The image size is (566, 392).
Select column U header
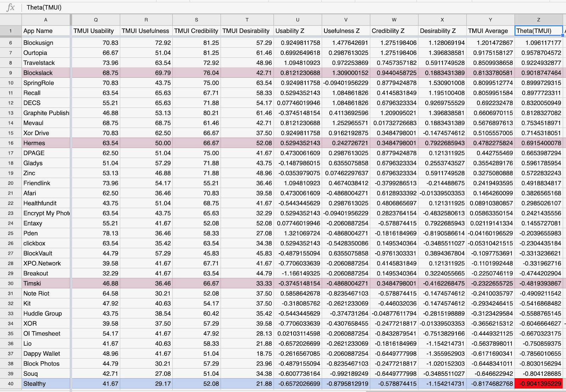[298, 20]
